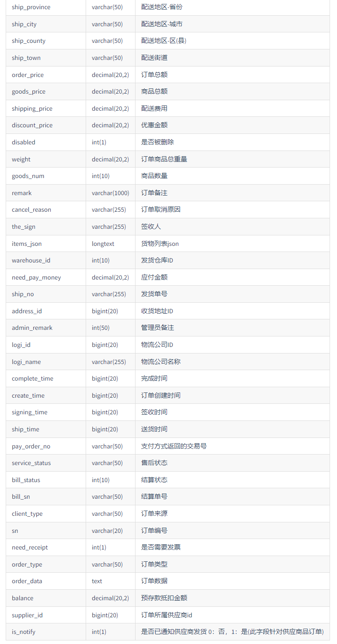Screen dimensions: 337x644
Task: Select the bill_sn field name
Action: (x=21, y=497)
